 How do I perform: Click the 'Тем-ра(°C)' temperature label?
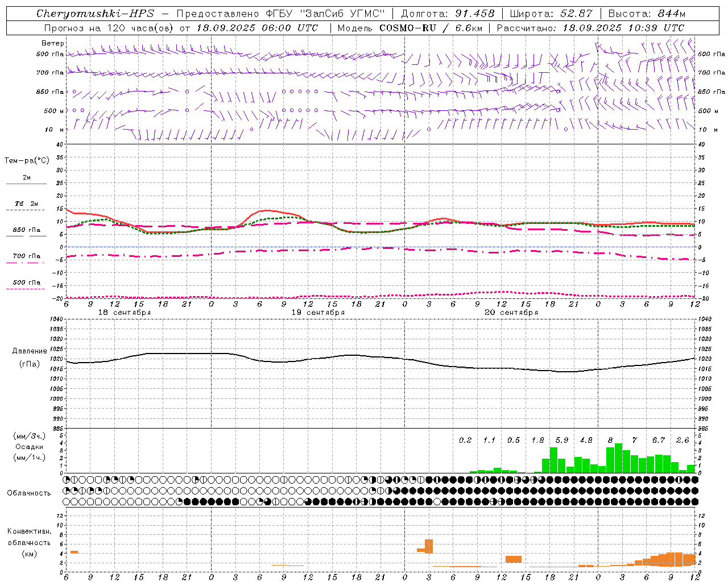coord(27,161)
